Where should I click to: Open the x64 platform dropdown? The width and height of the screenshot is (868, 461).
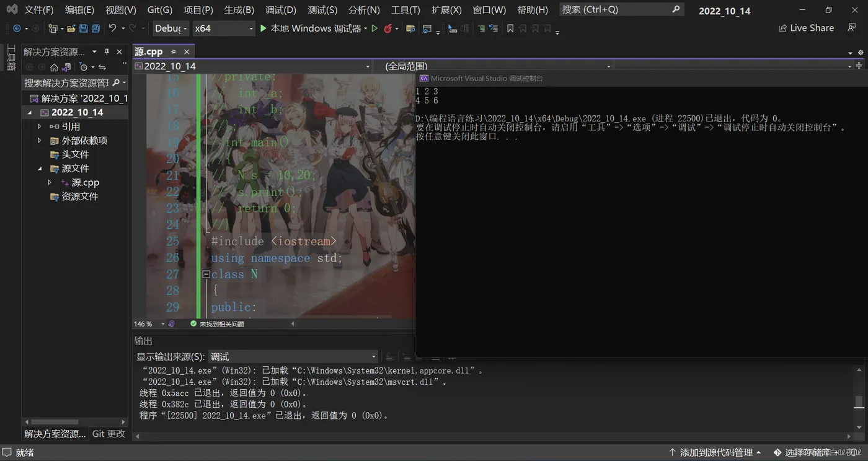click(224, 29)
